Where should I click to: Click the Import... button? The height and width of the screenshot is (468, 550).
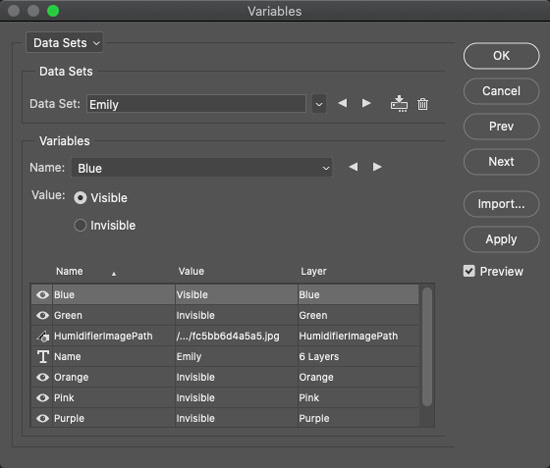(x=501, y=204)
